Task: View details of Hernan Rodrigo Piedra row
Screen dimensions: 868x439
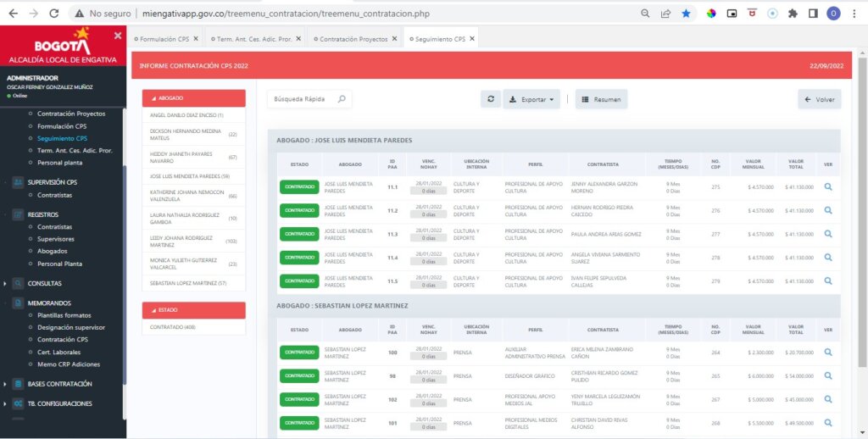Action: click(828, 210)
